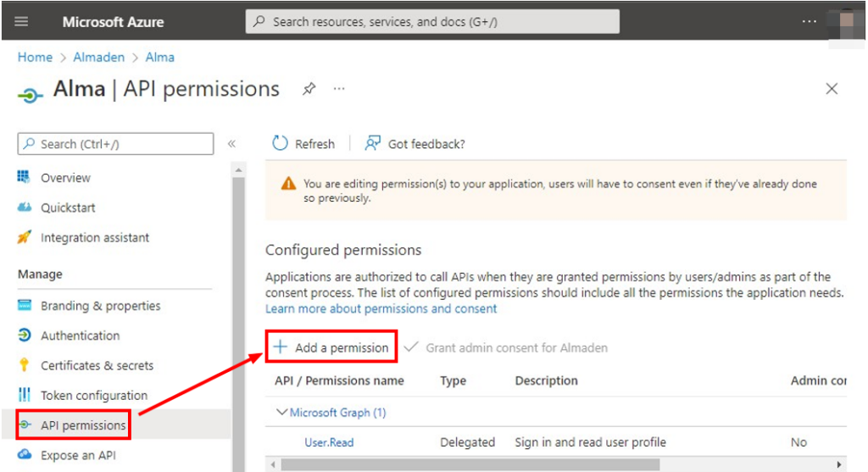868x472 pixels.
Task: Click the sidebar scrollbar up arrow
Action: (x=238, y=170)
